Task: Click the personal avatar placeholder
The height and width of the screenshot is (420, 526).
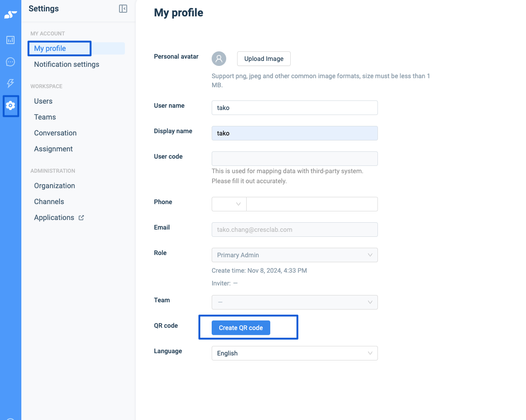Action: (219, 59)
